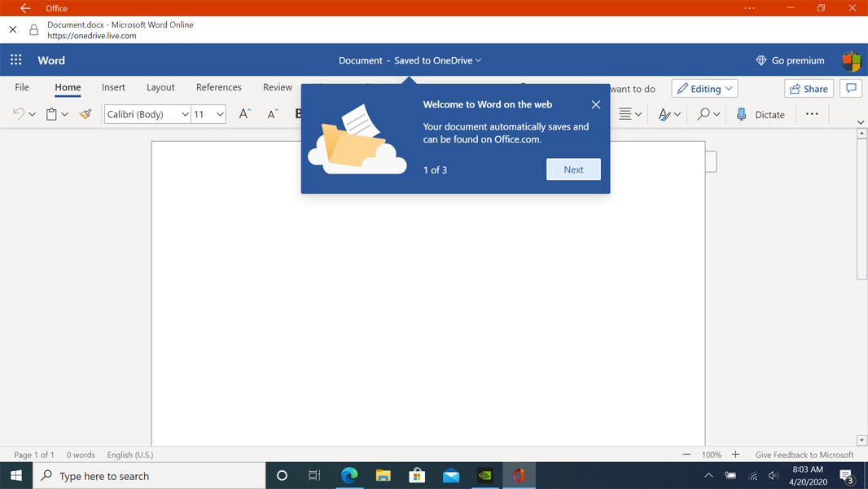Click the Grow Font icon

coord(244,115)
